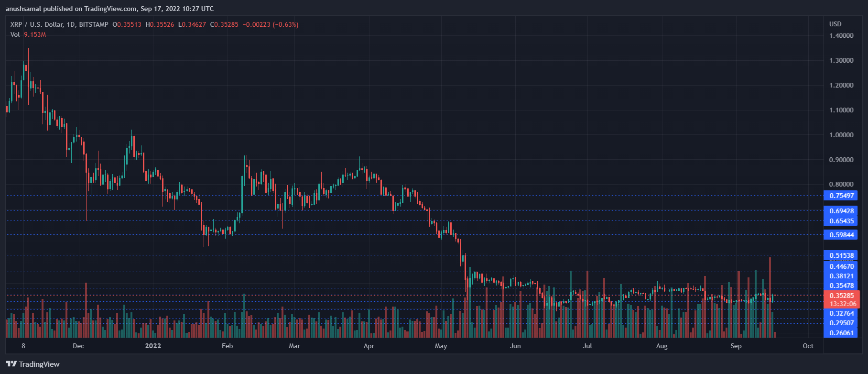
Task: Click the close value C0.35285
Action: (x=224, y=24)
